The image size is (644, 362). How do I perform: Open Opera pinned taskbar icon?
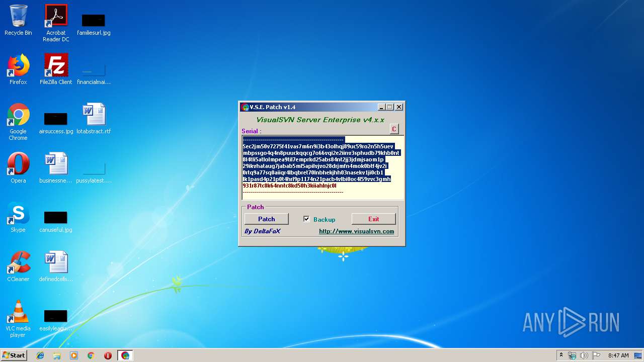[x=108, y=355]
